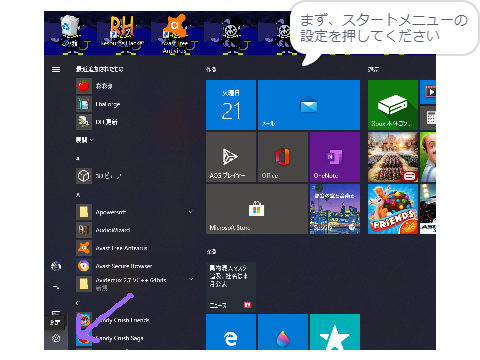
Task: Open the Candy Crush Friends tile
Action: (x=393, y=209)
